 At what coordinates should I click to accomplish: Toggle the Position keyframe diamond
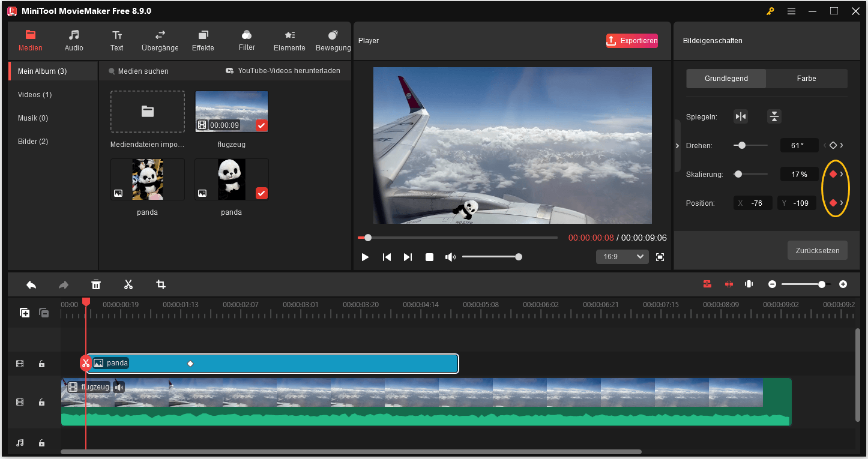833,203
